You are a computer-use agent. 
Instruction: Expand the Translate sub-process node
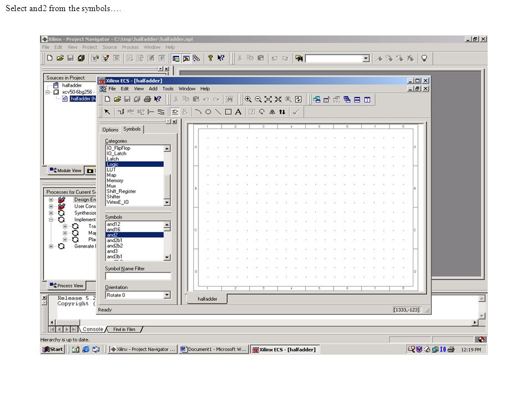pyautogui.click(x=65, y=226)
